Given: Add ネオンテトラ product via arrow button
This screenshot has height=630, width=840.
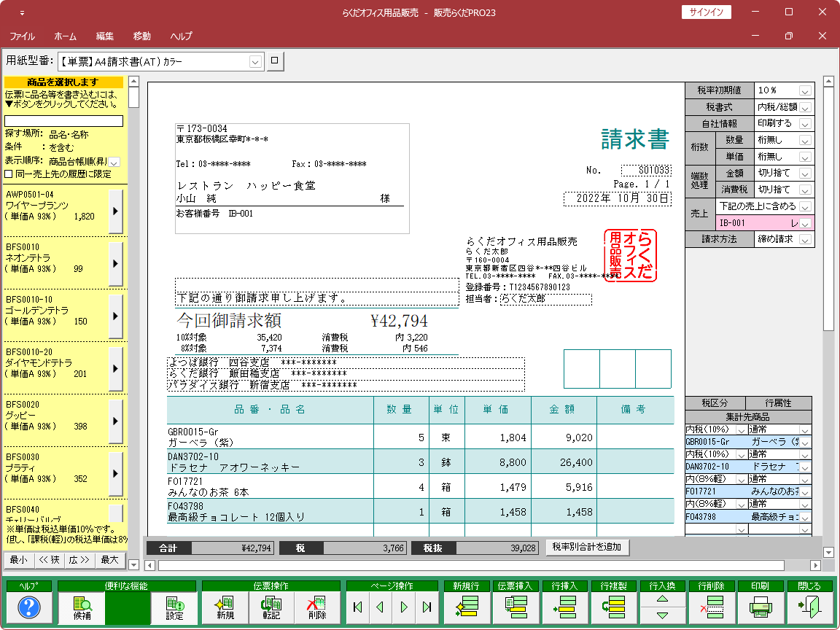Looking at the screenshot, I should pyautogui.click(x=115, y=263).
